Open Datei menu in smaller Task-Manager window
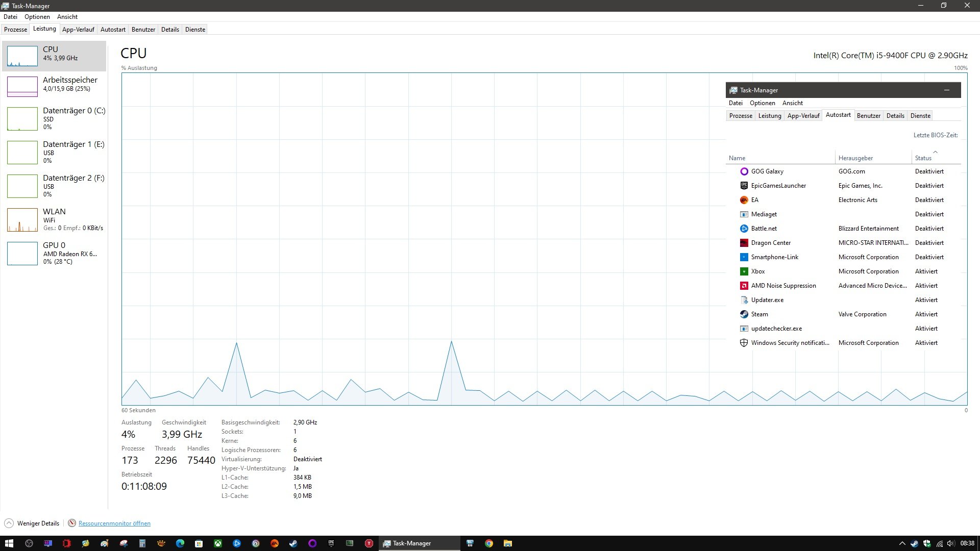The width and height of the screenshot is (980, 551). (736, 103)
